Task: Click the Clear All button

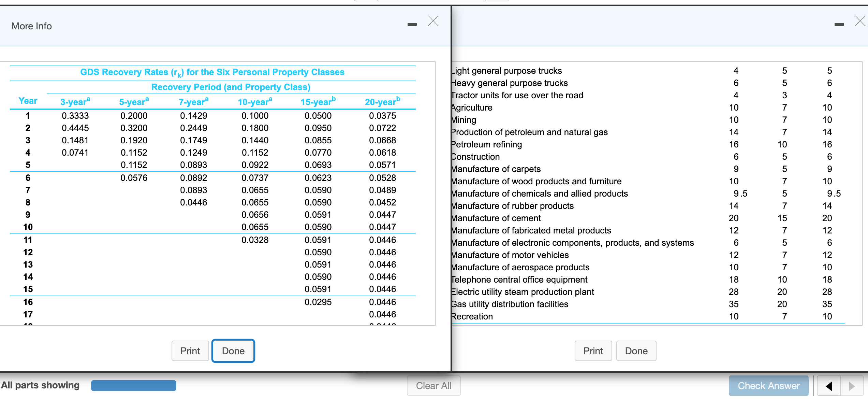Action: click(x=433, y=386)
